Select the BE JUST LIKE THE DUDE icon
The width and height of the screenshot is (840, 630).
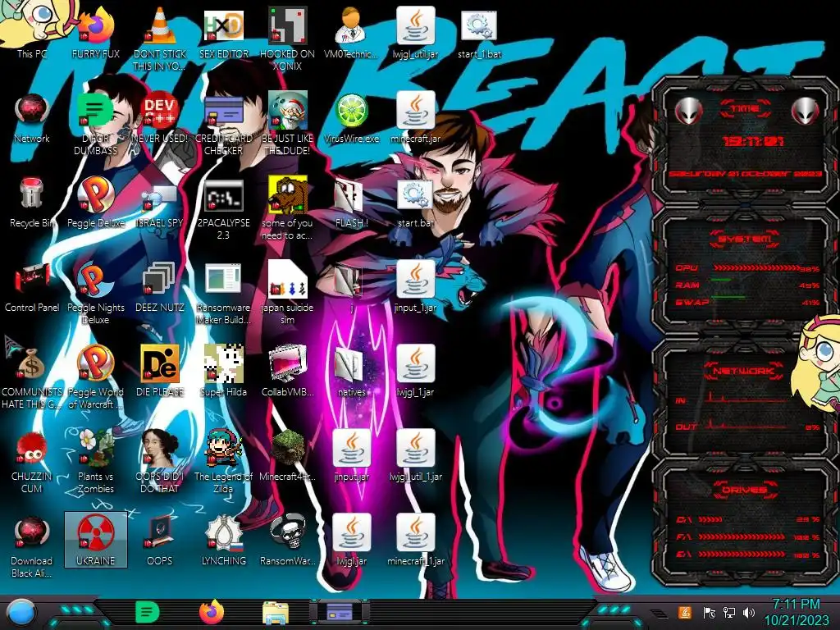pos(288,123)
